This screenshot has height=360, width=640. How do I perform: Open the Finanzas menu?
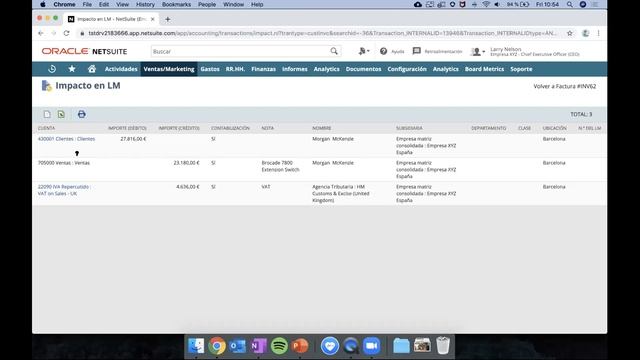263,69
